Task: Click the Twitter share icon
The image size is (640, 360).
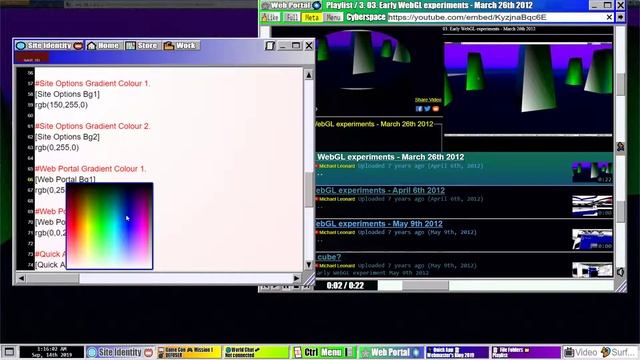Action: tap(427, 109)
